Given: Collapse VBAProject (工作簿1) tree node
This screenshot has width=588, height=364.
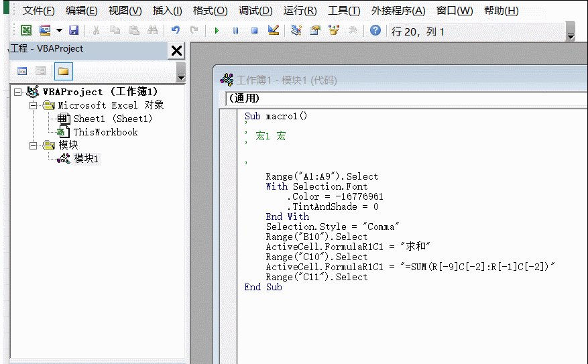Looking at the screenshot, I should [17, 92].
